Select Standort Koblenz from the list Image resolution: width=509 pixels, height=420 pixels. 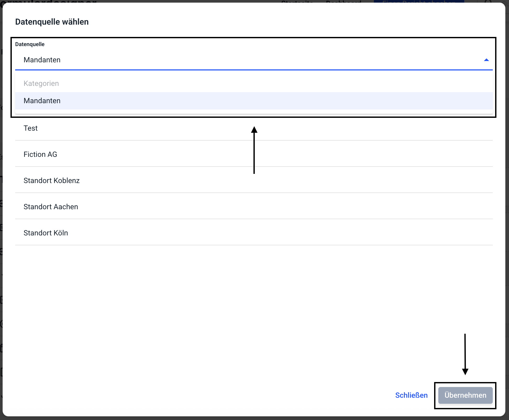pyautogui.click(x=52, y=181)
